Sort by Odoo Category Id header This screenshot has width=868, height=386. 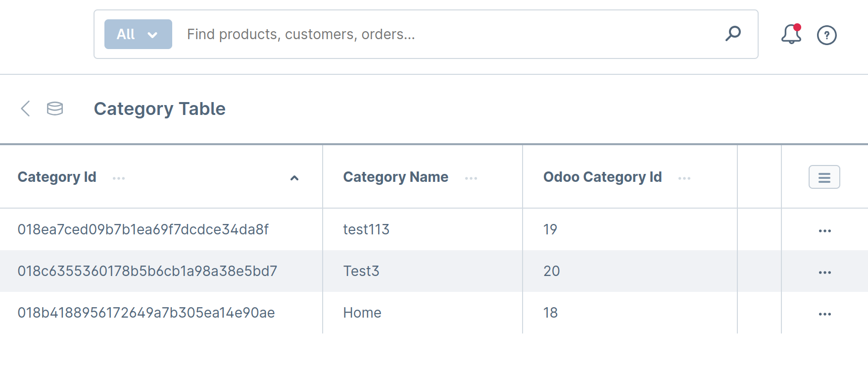coord(602,177)
